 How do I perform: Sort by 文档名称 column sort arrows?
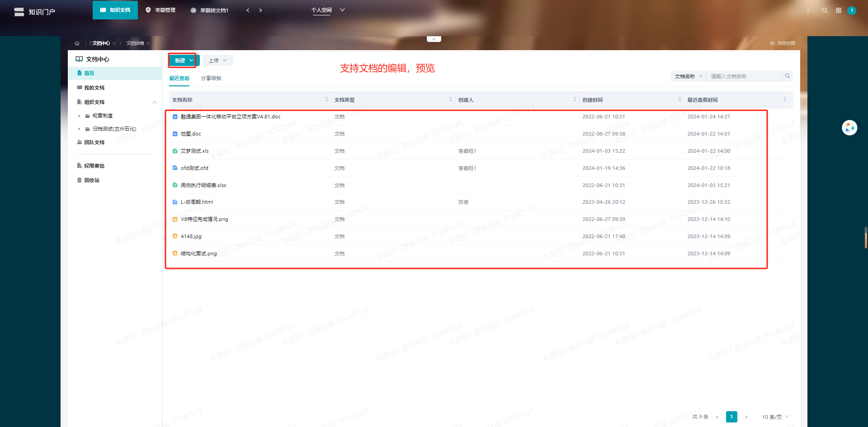pyautogui.click(x=326, y=99)
